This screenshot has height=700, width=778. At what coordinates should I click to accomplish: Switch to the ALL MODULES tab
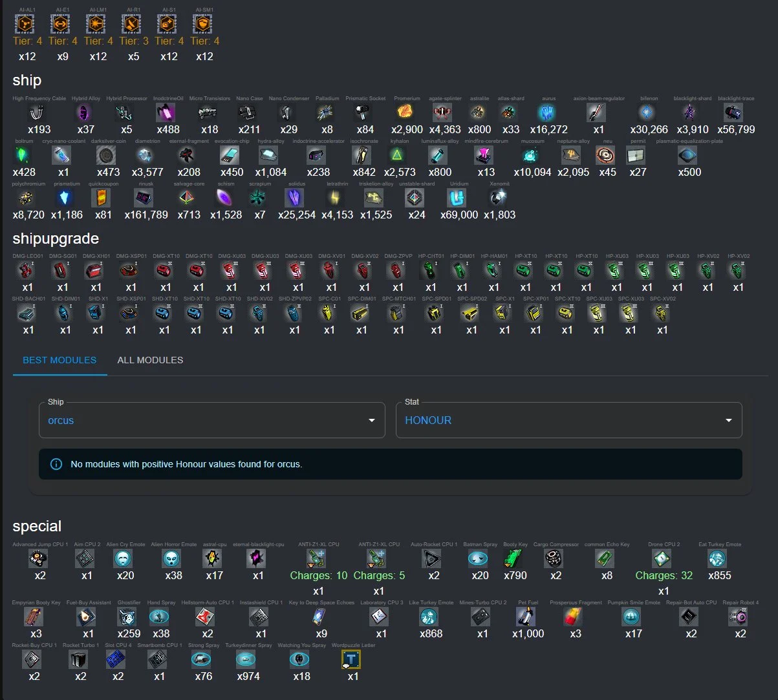(x=150, y=360)
